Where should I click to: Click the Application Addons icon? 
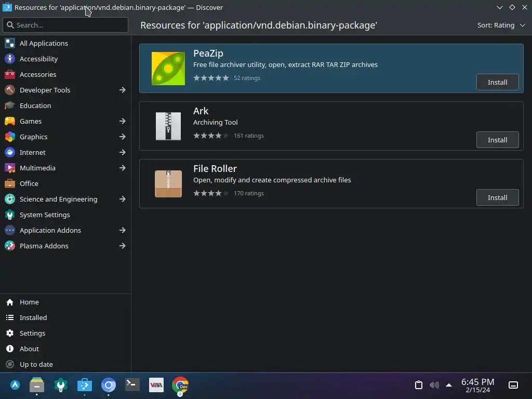pos(10,230)
